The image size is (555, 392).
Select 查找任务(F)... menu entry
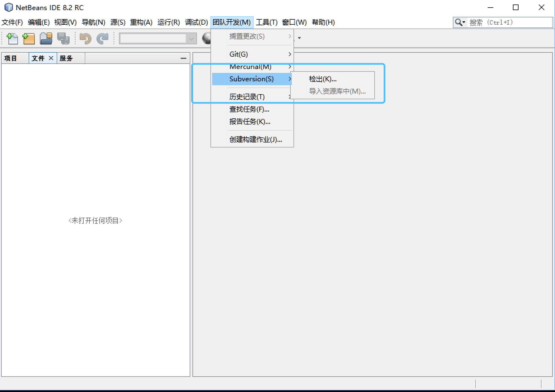pyautogui.click(x=252, y=109)
